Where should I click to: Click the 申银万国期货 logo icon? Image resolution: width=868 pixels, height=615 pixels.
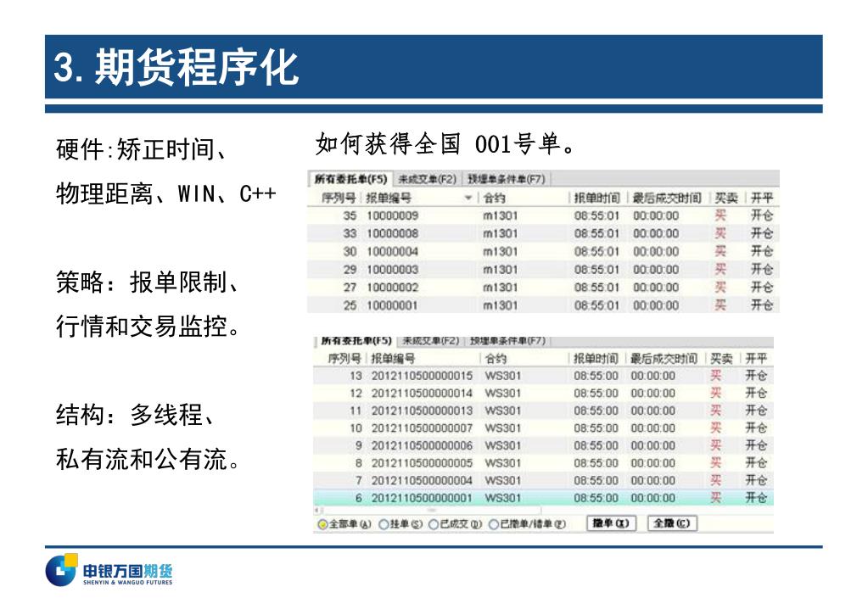[61, 569]
